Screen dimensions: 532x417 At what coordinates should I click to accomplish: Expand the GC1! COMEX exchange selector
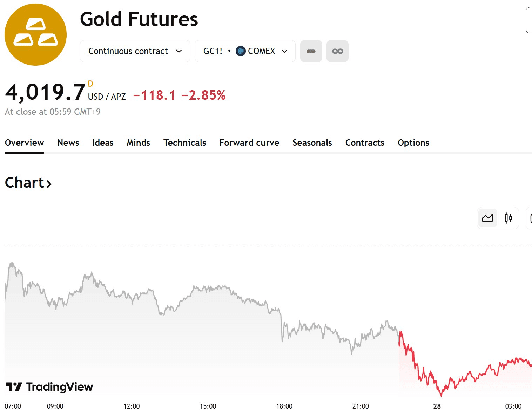coord(245,51)
